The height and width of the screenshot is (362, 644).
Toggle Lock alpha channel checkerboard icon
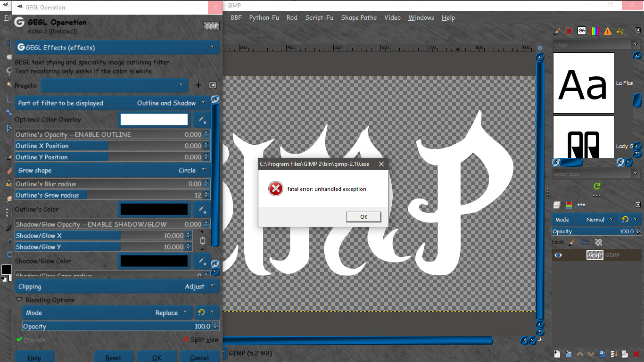click(599, 242)
